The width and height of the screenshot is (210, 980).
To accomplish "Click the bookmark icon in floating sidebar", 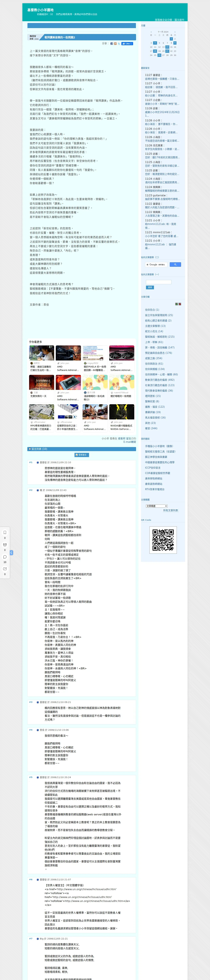I will pos(5,532).
